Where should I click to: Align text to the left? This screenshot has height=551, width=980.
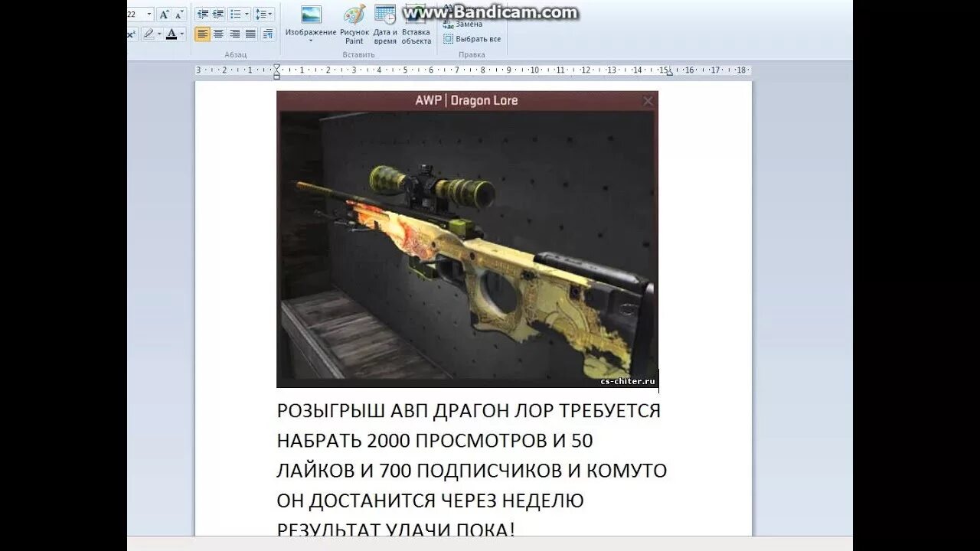tap(202, 34)
